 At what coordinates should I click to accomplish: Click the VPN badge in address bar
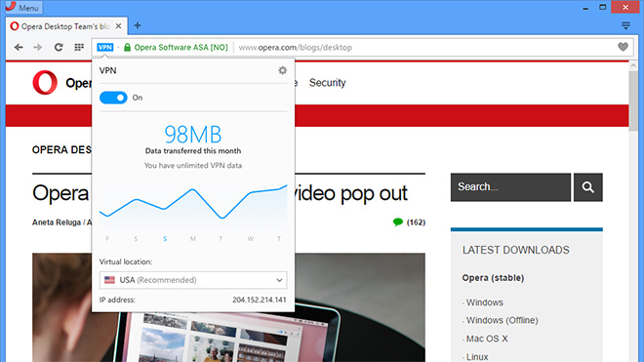pos(104,47)
